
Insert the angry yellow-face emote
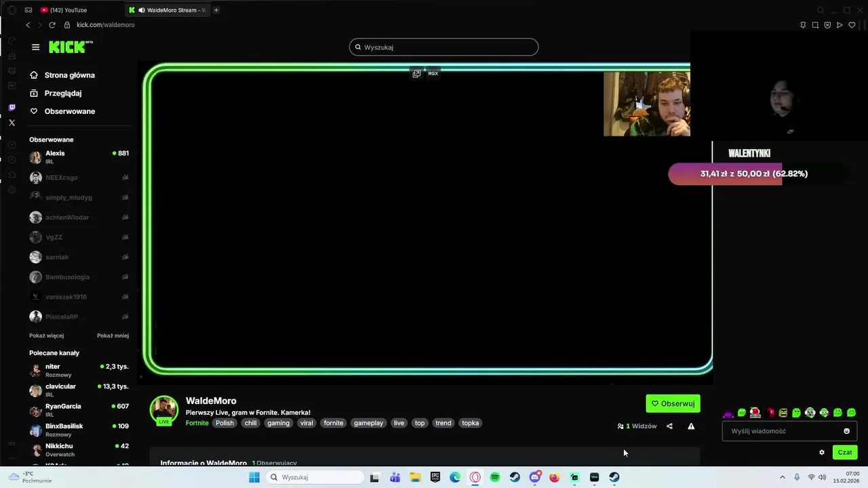[x=783, y=413]
